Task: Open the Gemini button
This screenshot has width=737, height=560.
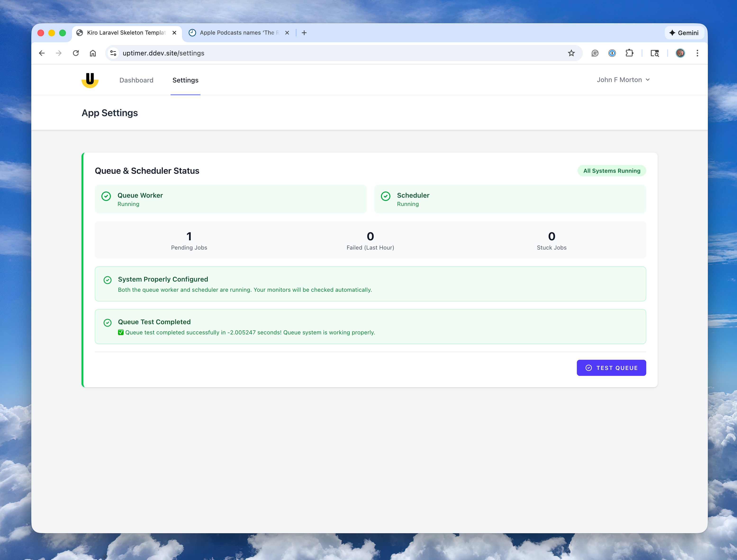Action: pos(684,33)
